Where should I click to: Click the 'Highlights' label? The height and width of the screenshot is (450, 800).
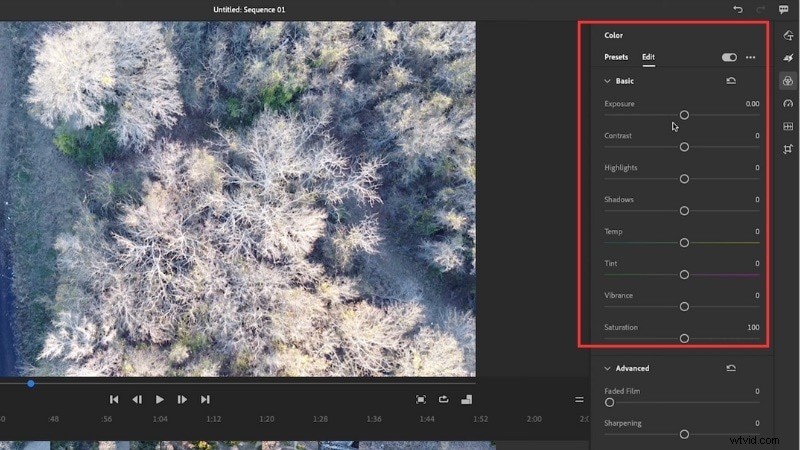tap(620, 167)
